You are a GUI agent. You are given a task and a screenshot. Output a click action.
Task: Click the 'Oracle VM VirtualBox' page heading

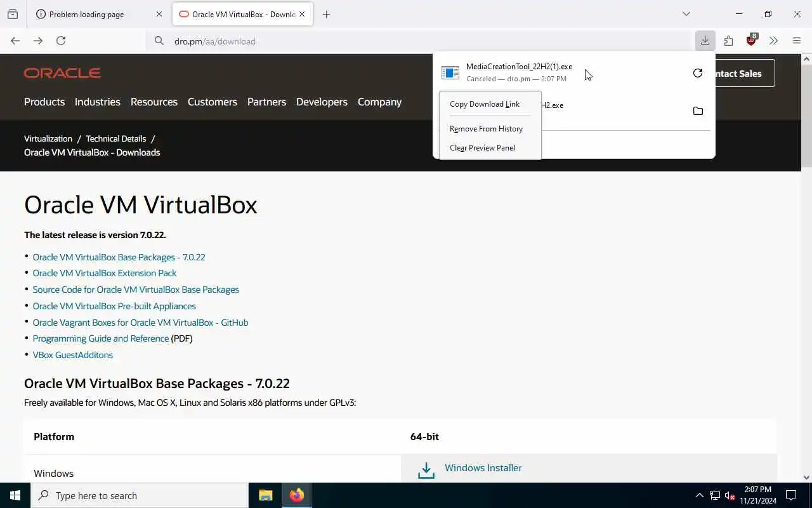click(x=141, y=205)
